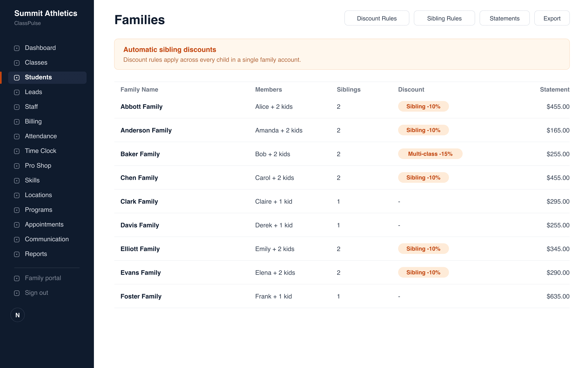Open the Anderson Family row
Viewport: 588px width, 368px height.
[342, 130]
